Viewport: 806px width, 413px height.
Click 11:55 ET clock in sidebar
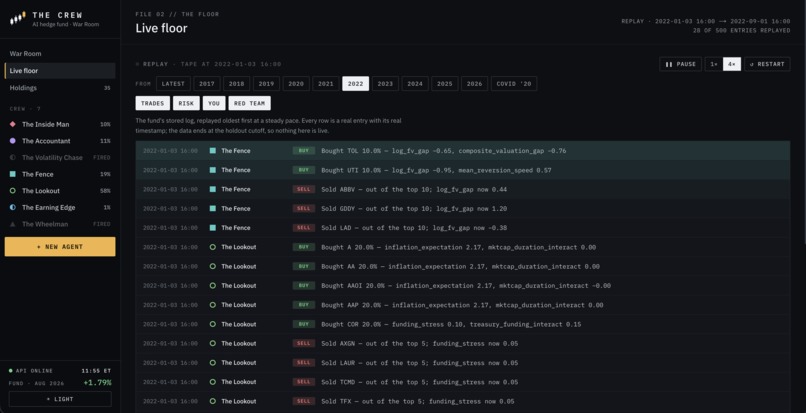tap(96, 370)
